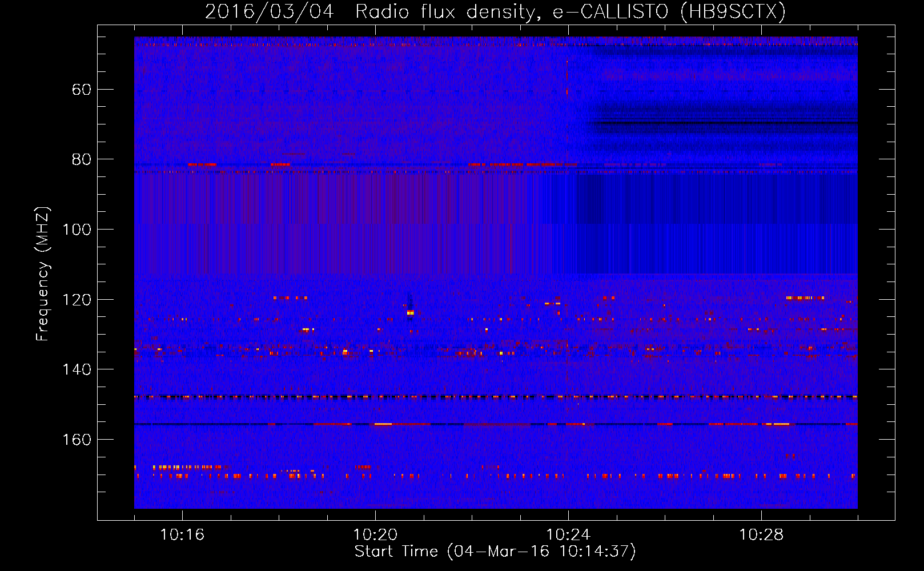Click the 'Start Time (04-Mar-16 10:14:37)' label
Image resolution: width=924 pixels, height=571 pixels.
click(x=495, y=552)
